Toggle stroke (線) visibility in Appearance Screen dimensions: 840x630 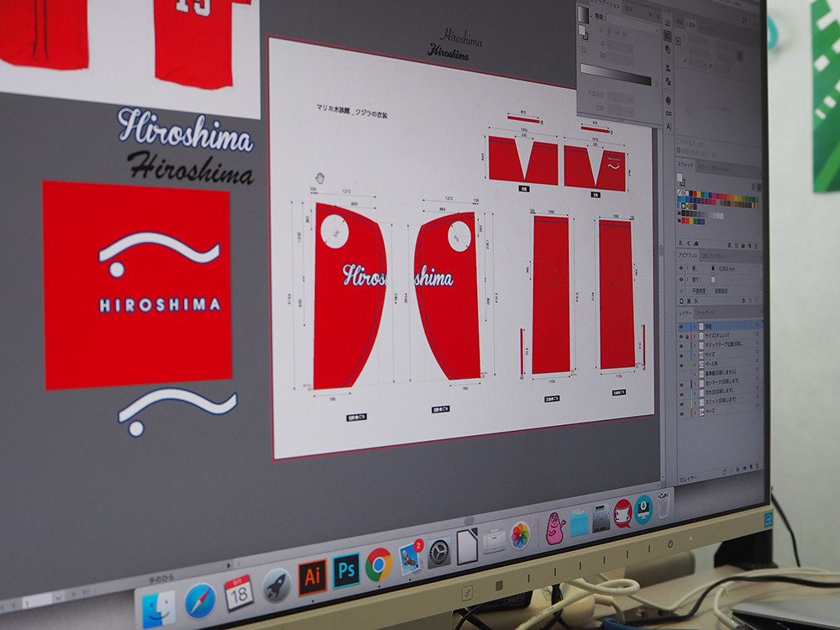click(x=681, y=268)
